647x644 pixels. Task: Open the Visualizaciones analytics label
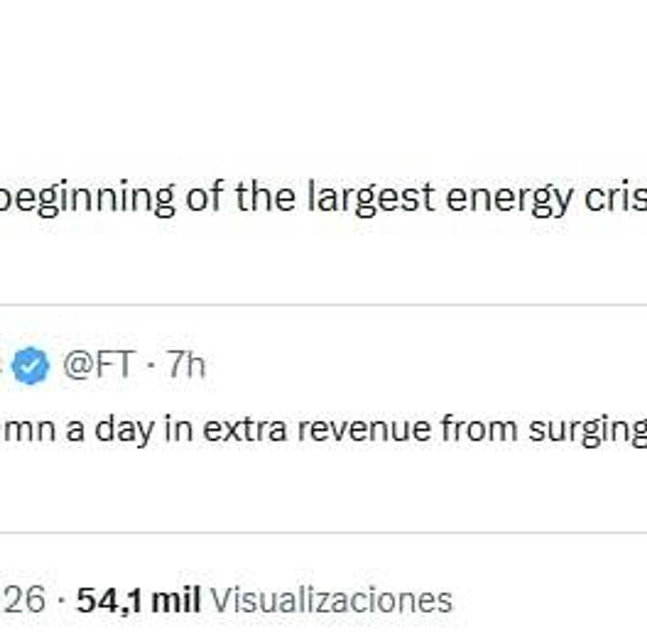pyautogui.click(x=332, y=601)
